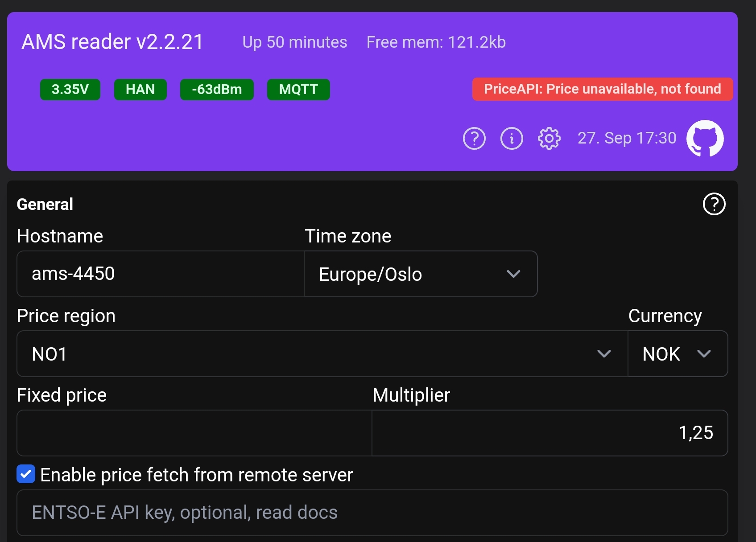
Task: Focus the Fixed price input
Action: click(194, 432)
